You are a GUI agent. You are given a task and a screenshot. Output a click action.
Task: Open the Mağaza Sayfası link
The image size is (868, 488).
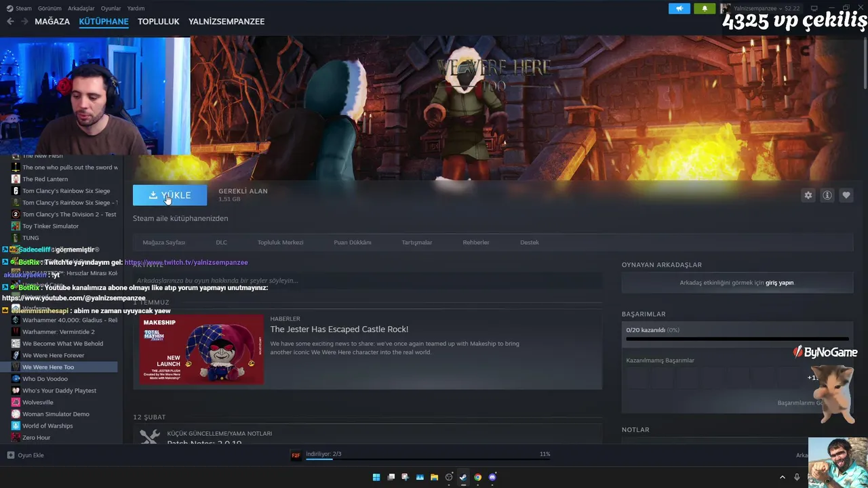click(x=163, y=243)
